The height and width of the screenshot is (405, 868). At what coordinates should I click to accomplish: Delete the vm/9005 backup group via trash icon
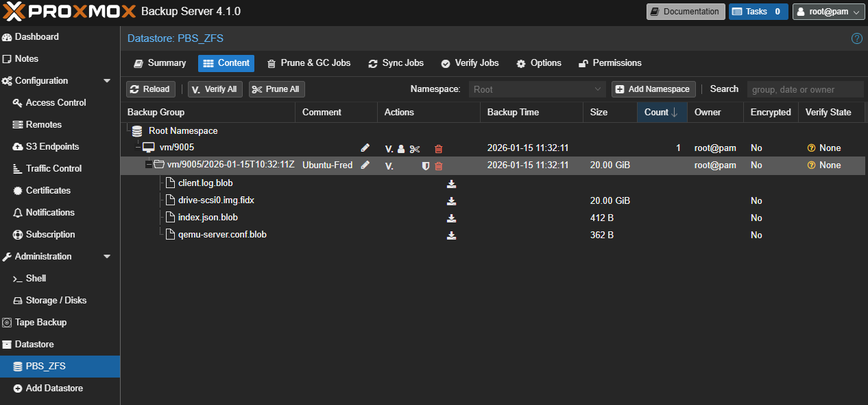pos(439,148)
